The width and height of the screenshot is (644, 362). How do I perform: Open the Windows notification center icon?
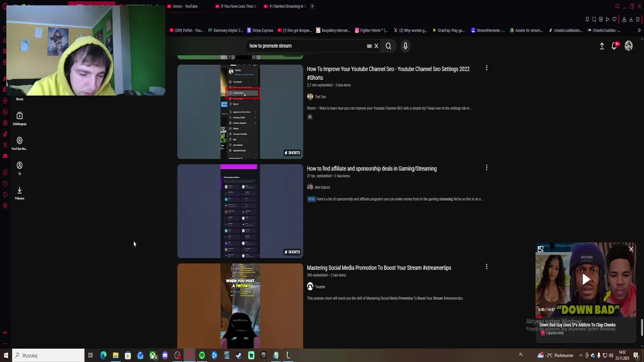tap(636, 355)
